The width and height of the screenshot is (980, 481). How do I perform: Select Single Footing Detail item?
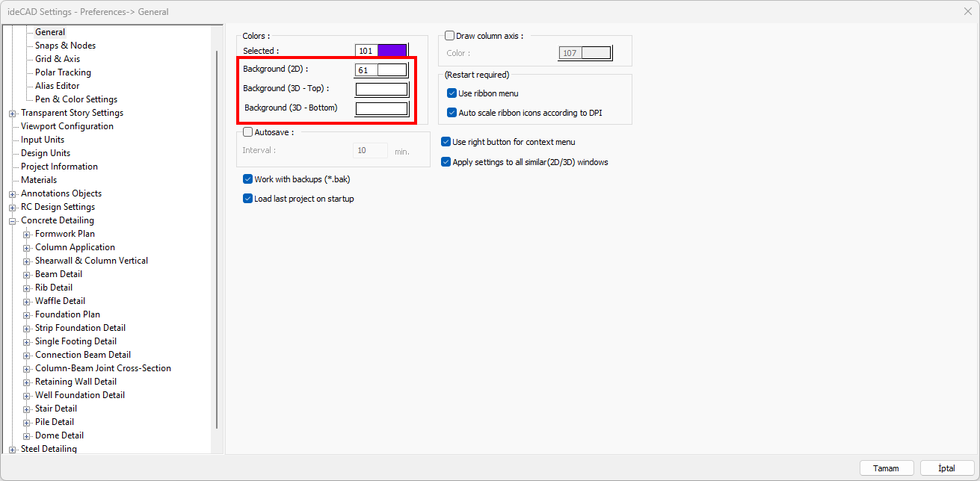pos(75,341)
